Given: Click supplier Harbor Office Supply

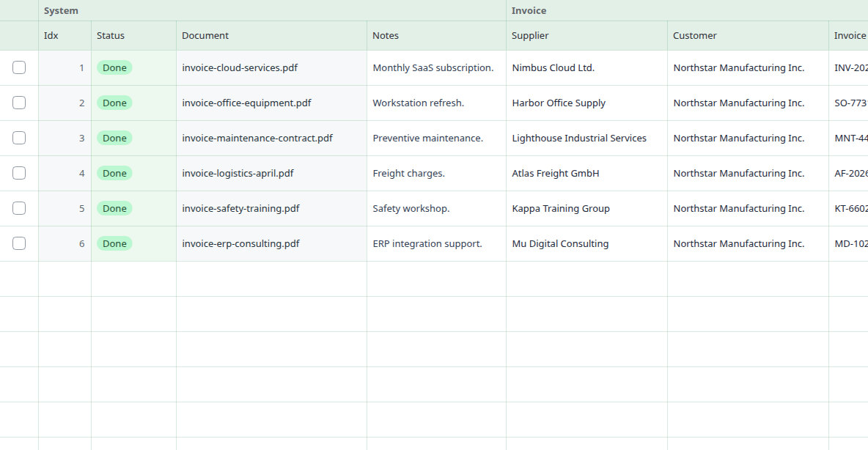Looking at the screenshot, I should click(x=586, y=103).
